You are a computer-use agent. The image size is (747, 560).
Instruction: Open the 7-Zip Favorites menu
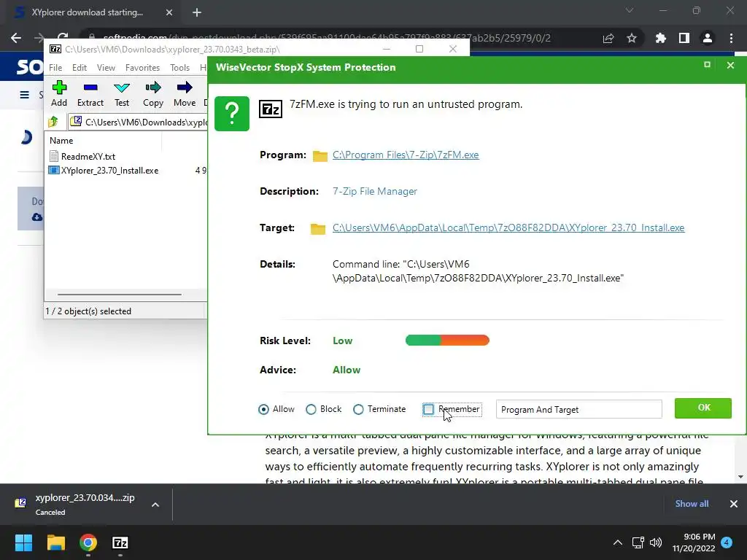coord(142,68)
